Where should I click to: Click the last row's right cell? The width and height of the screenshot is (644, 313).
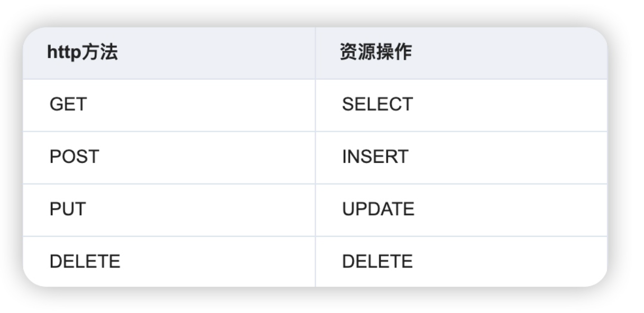461,262
